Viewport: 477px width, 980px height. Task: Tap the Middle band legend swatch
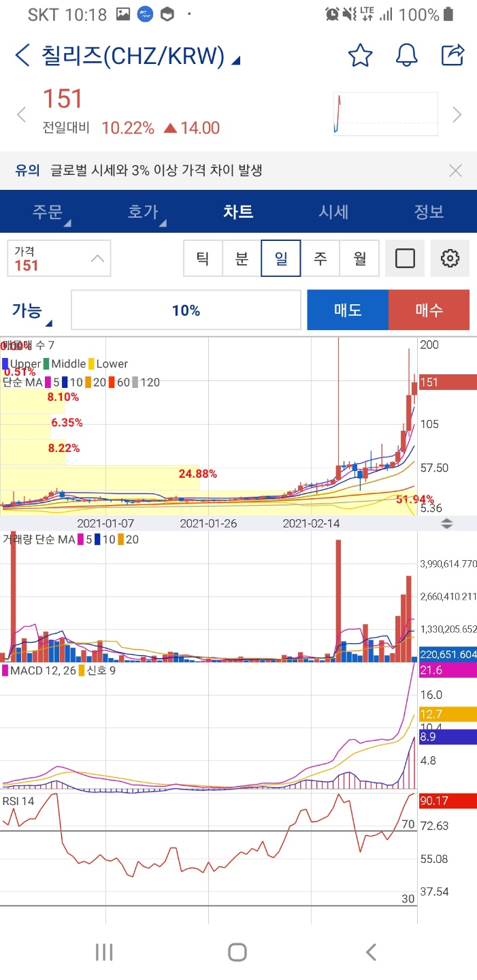[x=47, y=364]
